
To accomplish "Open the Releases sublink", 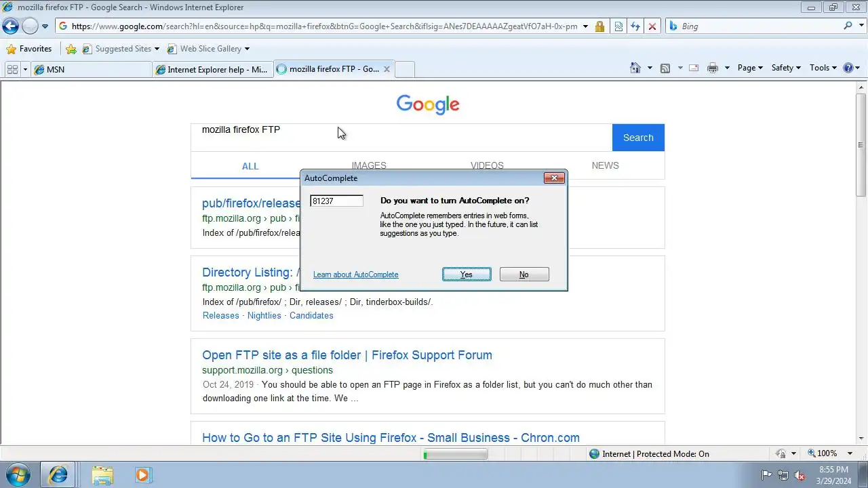I will pyautogui.click(x=221, y=316).
